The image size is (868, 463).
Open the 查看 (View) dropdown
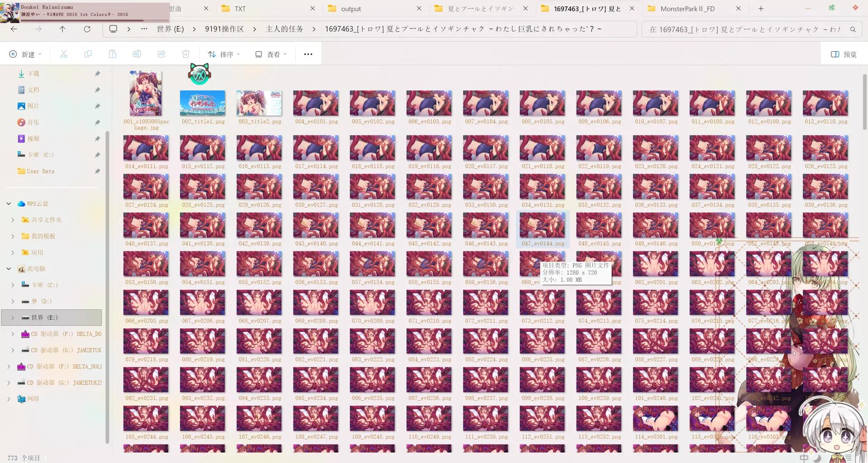coord(271,54)
